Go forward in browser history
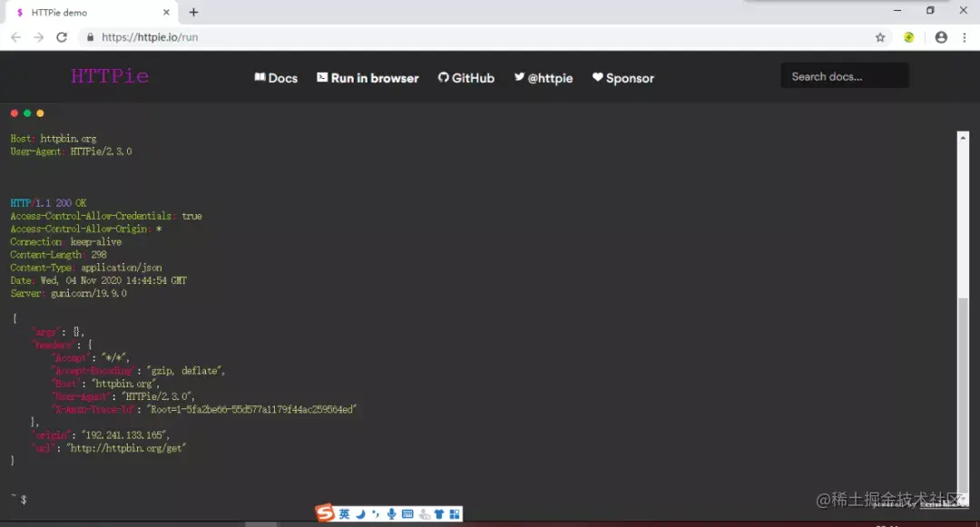Image resolution: width=980 pixels, height=527 pixels. [x=39, y=37]
